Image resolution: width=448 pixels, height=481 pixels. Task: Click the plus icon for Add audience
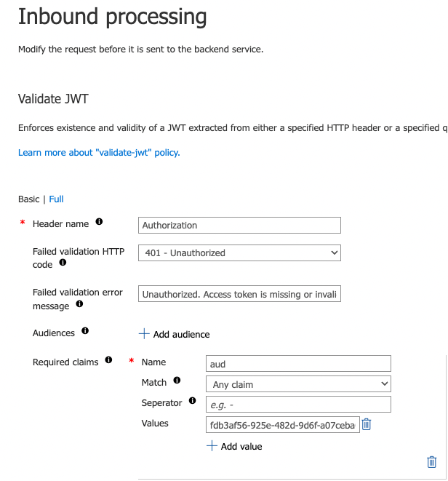[144, 334]
